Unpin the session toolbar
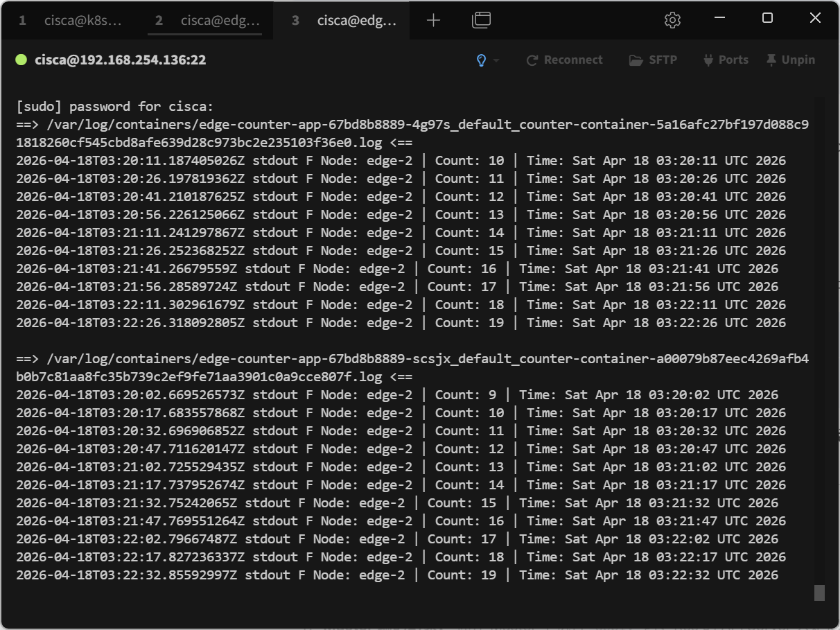The image size is (840, 630). coord(790,60)
